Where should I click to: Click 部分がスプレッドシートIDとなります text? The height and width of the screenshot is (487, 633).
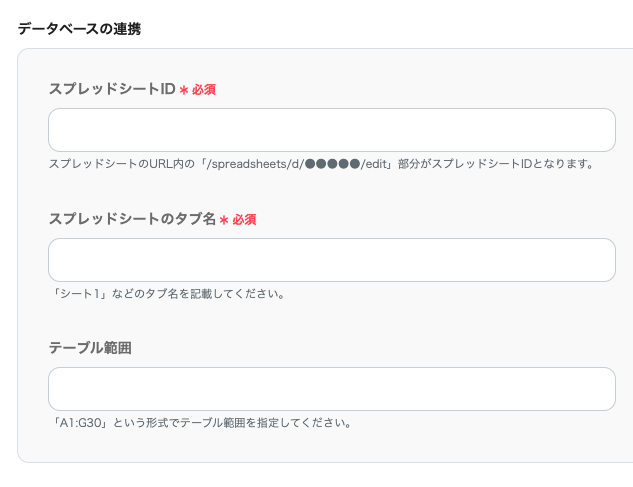(x=494, y=163)
